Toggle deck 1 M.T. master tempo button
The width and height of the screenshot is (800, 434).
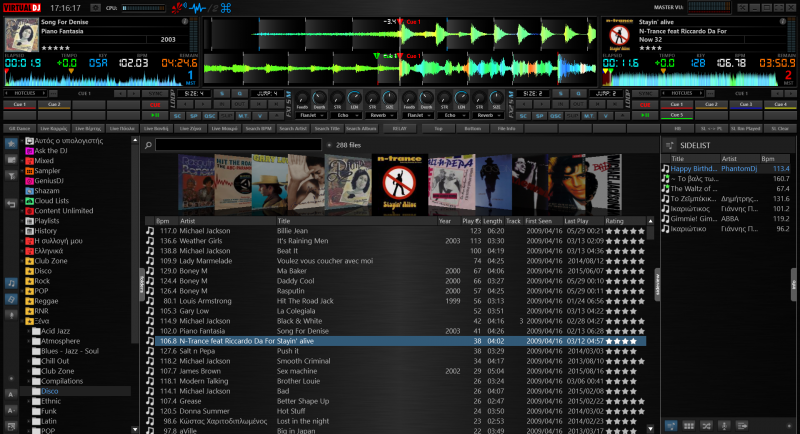tap(243, 116)
